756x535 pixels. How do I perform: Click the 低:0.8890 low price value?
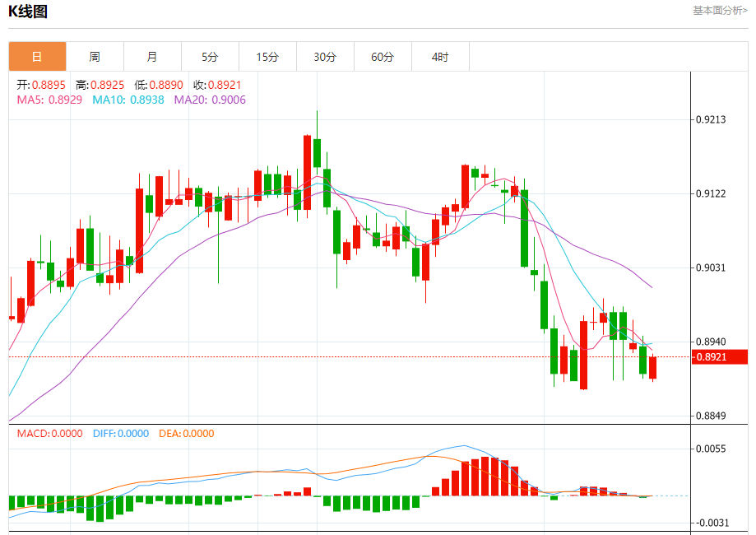(x=159, y=85)
